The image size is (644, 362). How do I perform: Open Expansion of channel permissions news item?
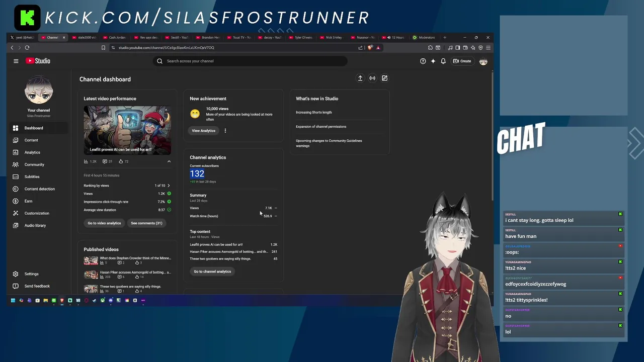coord(321,127)
